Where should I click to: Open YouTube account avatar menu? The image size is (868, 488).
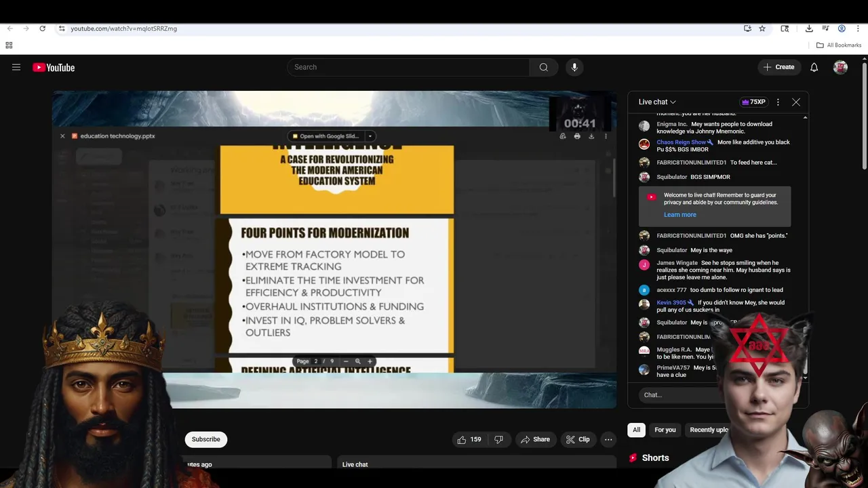click(x=840, y=67)
